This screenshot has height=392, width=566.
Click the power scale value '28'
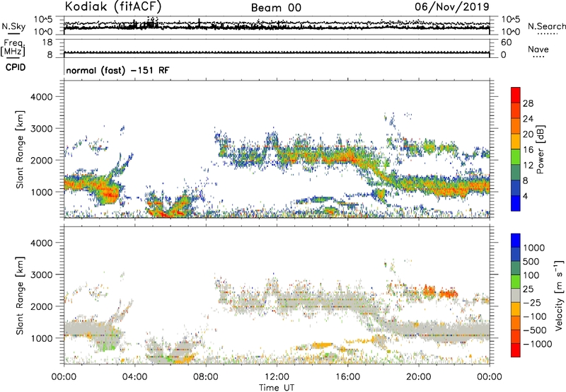coord(528,103)
